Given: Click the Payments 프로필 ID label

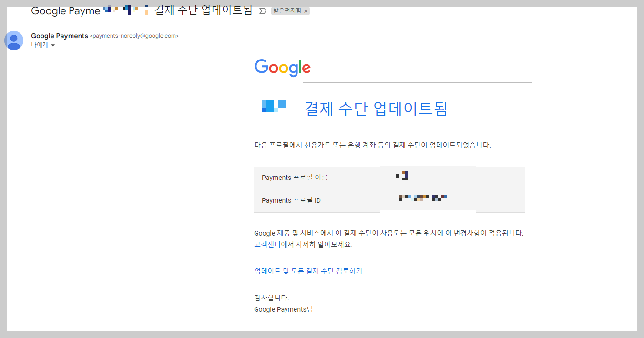Looking at the screenshot, I should [x=291, y=200].
